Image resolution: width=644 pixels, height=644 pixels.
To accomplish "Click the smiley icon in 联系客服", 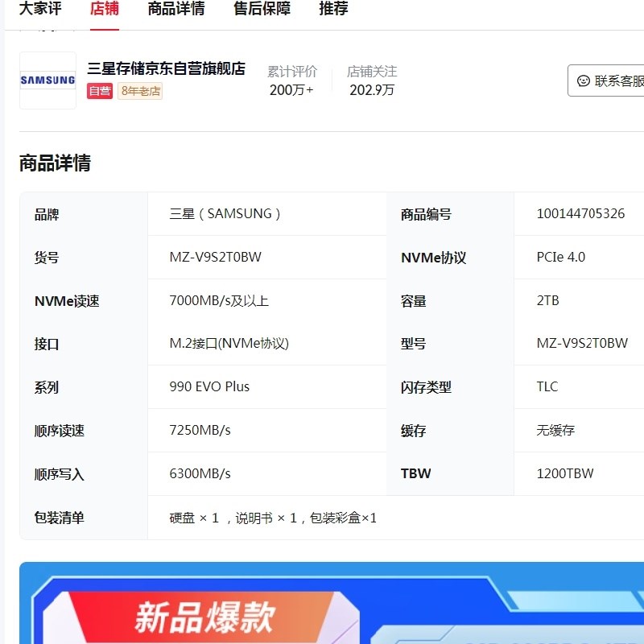I will coord(583,81).
